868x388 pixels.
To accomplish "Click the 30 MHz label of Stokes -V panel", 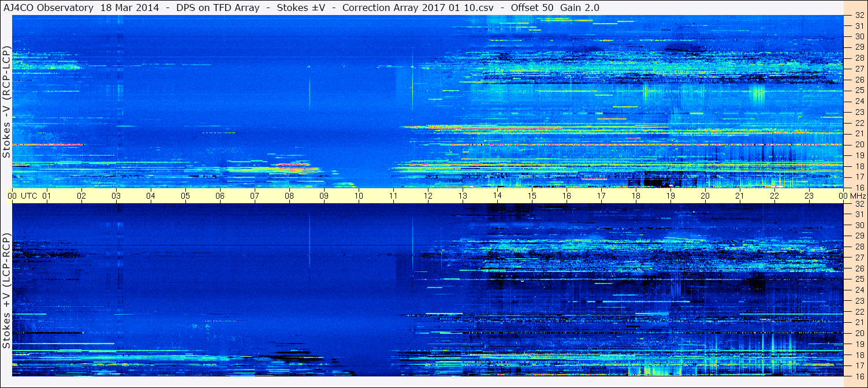I will (859, 36).
